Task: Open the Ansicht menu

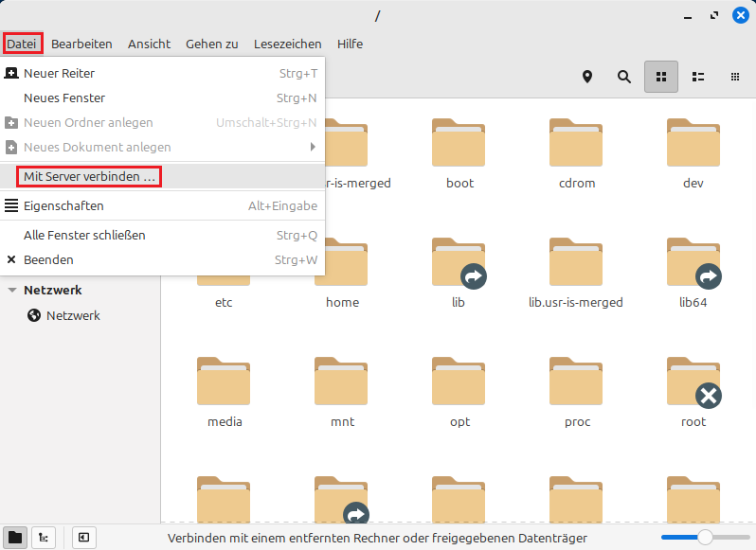Action: (x=149, y=44)
